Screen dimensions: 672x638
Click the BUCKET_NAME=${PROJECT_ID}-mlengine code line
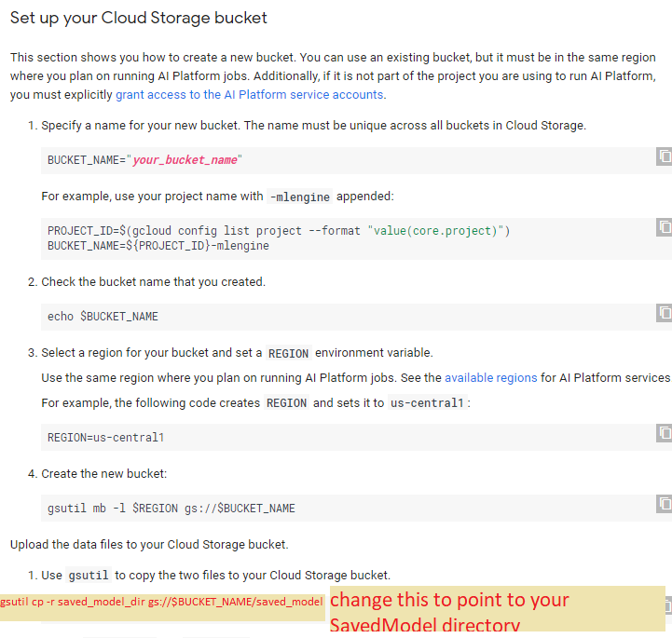(x=158, y=246)
